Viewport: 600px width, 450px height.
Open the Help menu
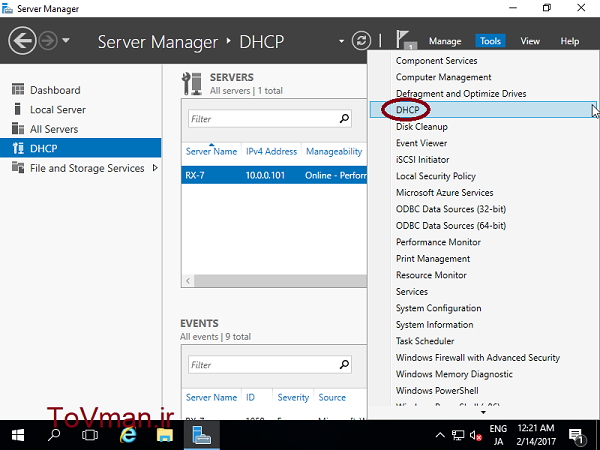569,41
